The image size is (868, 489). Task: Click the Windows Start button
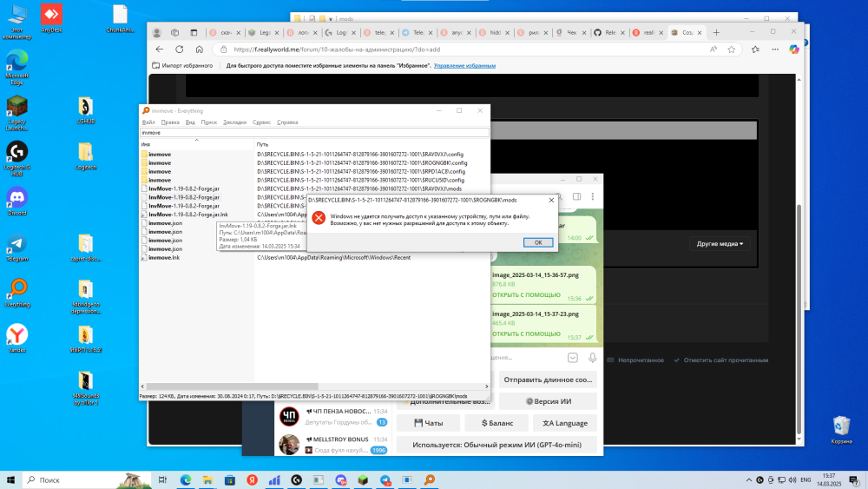10,479
